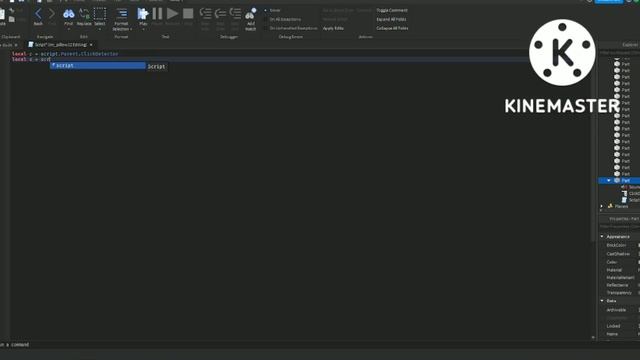Open the dropdown arrow under Play

(143, 29)
